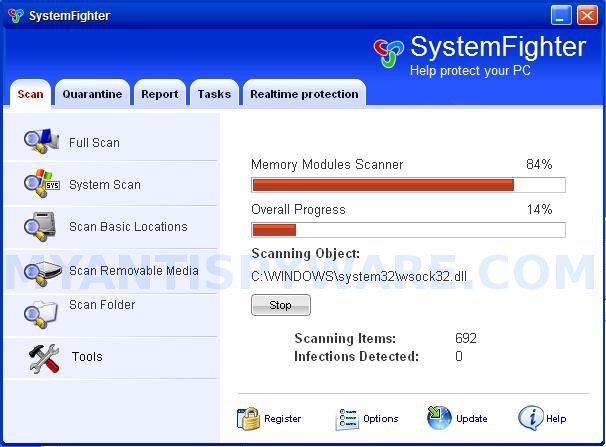Click the large SystemFighter header logo
Viewport: 606px width, 447px height.
click(x=388, y=53)
